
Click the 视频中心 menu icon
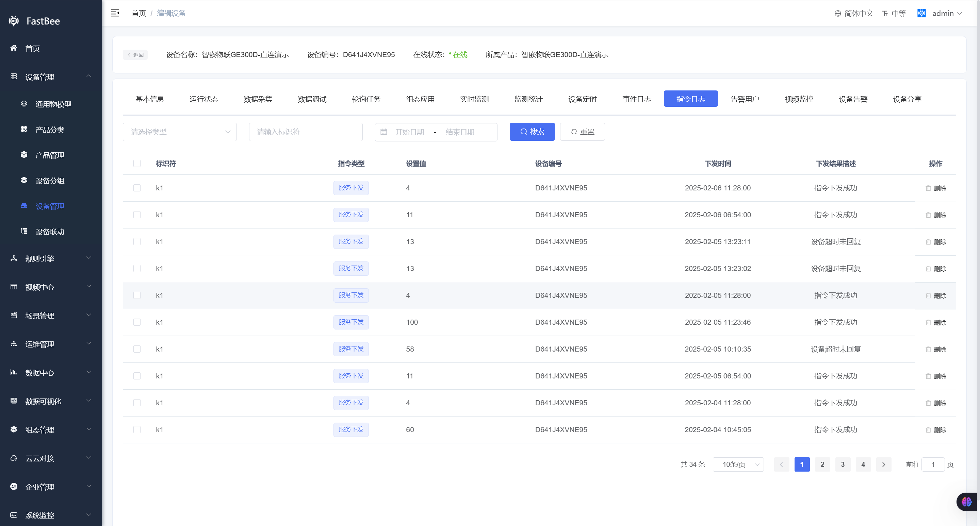tap(14, 287)
